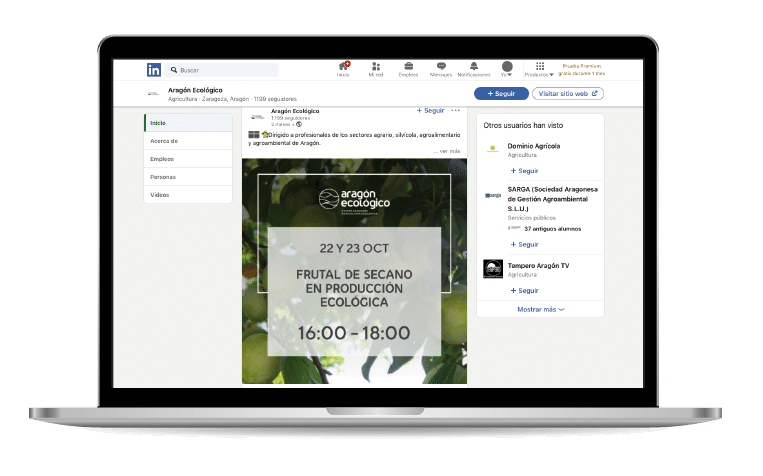
Task: Switch to the Personas sidebar tab
Action: [163, 177]
